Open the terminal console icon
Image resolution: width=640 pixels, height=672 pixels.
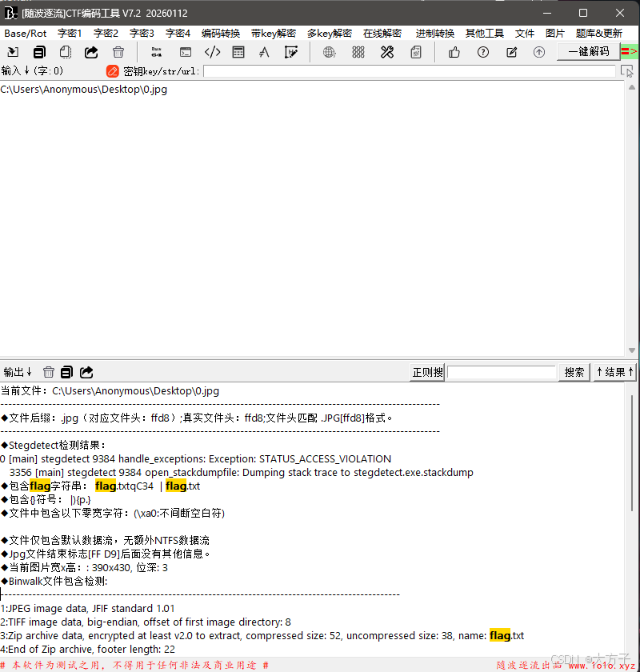[185, 52]
